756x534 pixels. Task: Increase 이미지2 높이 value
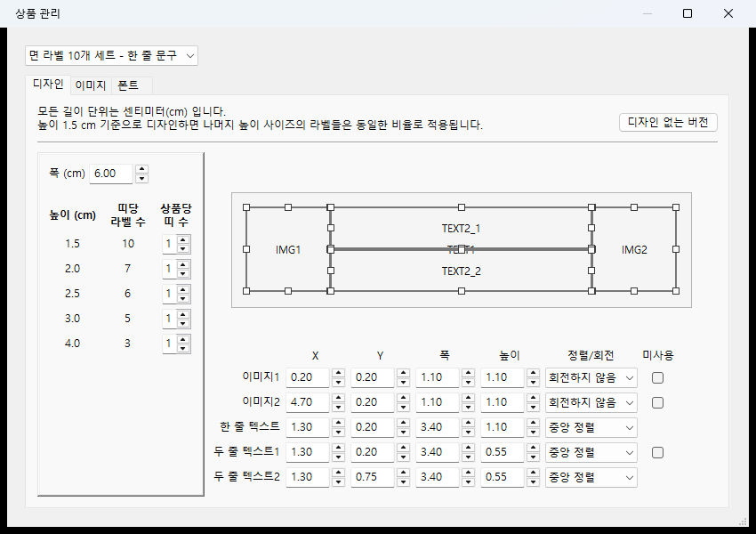click(x=534, y=399)
